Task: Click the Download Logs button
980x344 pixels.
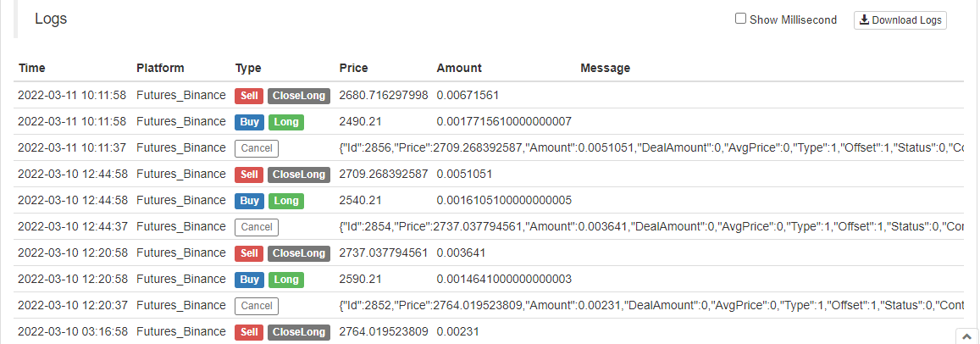Action: 900,20
